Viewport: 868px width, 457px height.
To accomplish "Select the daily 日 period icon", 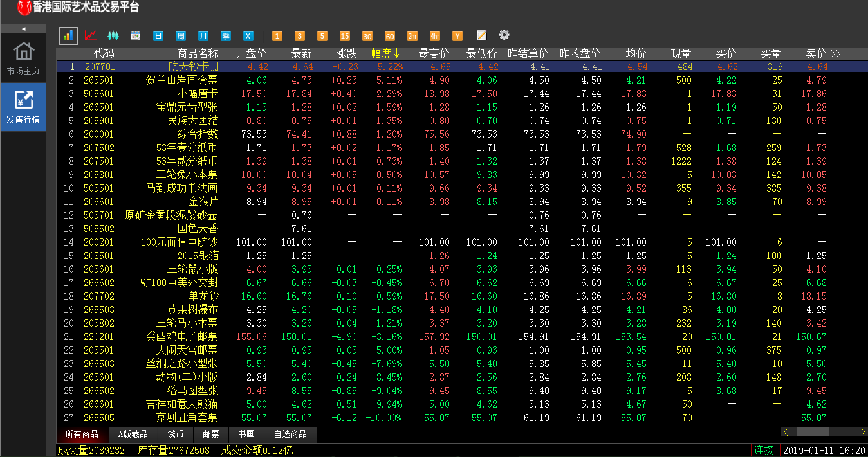I will pos(158,36).
